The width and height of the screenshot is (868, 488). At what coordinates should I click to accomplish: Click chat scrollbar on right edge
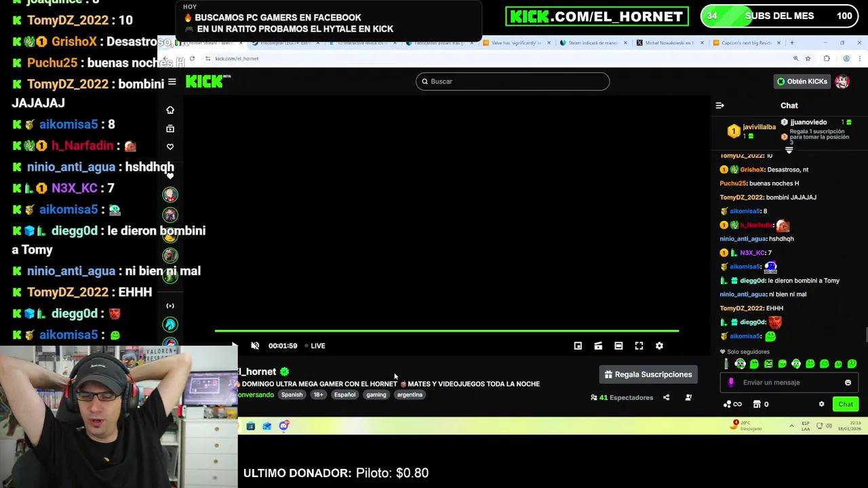865,335
